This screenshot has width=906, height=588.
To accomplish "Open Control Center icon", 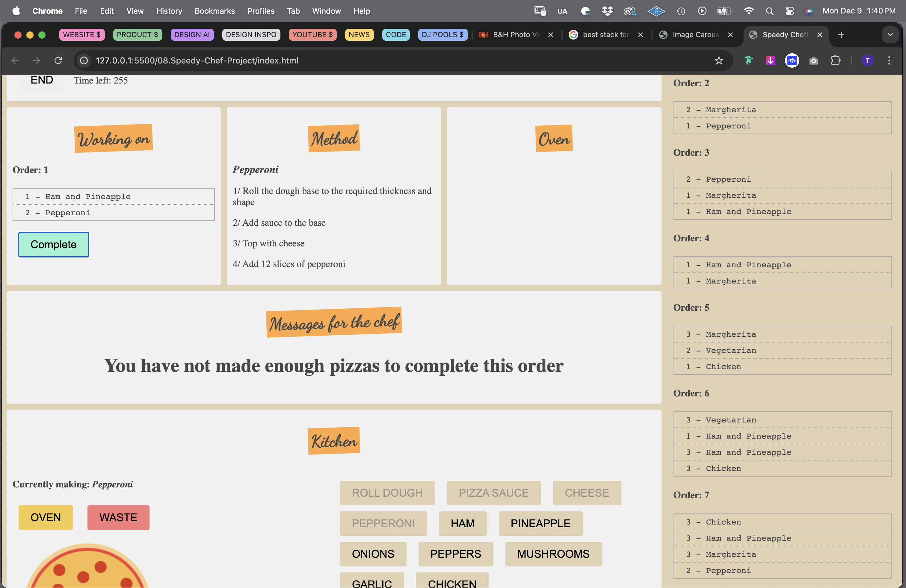I will (789, 11).
